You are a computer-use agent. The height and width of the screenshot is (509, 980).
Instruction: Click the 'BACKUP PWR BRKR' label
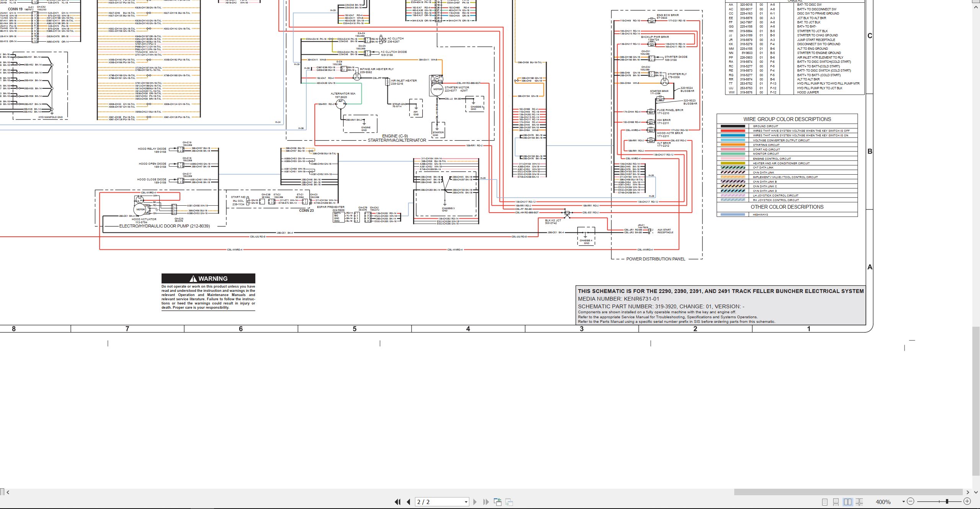click(655, 37)
